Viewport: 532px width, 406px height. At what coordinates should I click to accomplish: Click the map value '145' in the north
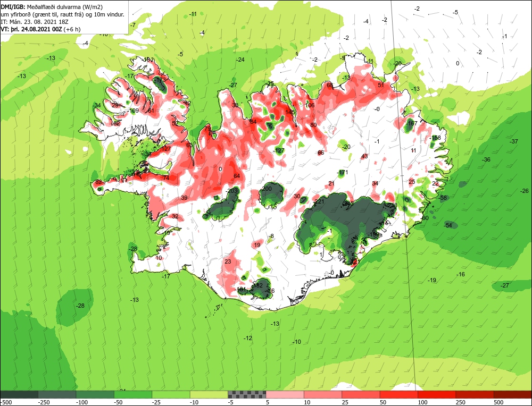point(290,112)
